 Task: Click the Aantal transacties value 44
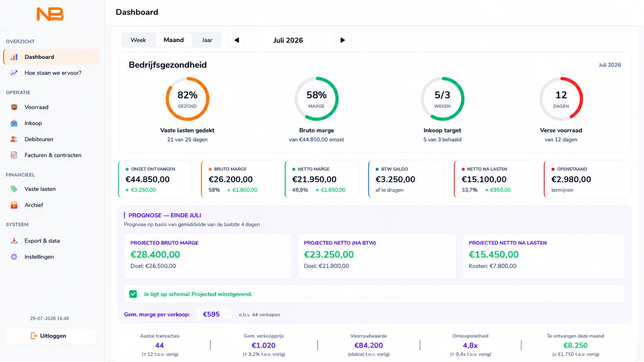click(x=160, y=345)
